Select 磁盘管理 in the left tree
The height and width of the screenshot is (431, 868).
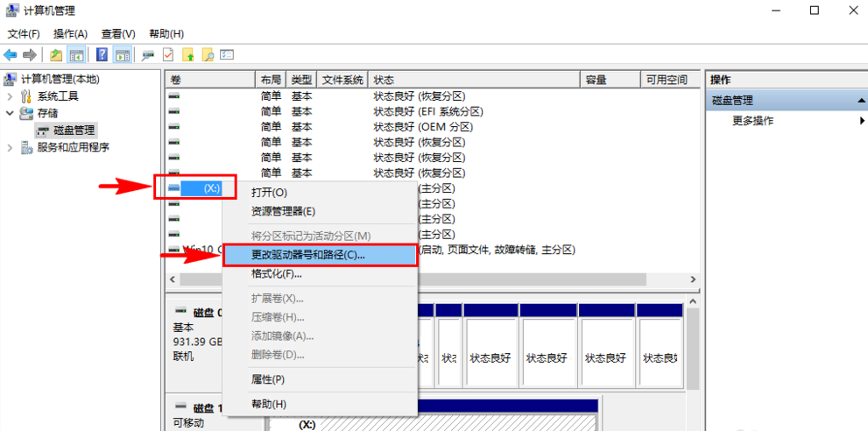(74, 131)
